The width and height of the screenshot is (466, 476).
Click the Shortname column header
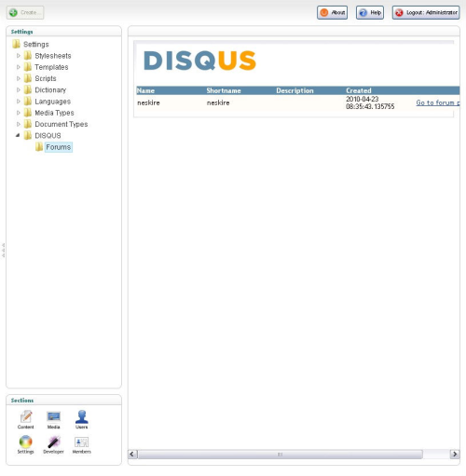click(224, 90)
